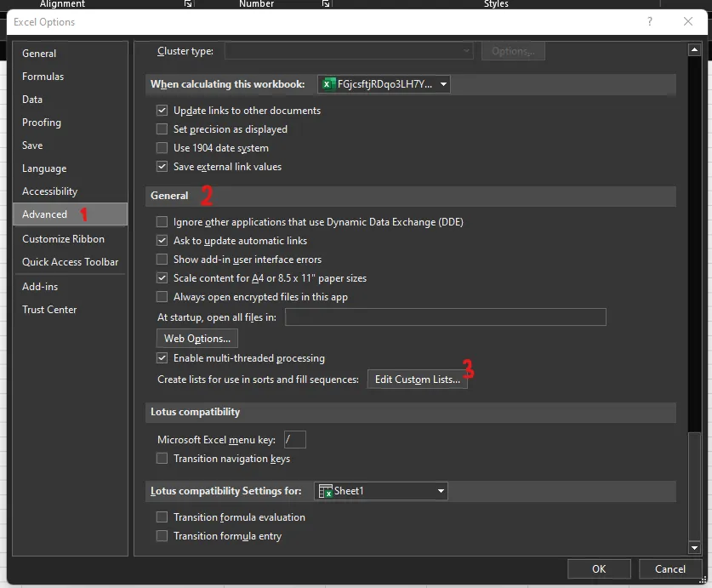Viewport: 712px width, 588px height.
Task: Click the Cancel button
Action: pyautogui.click(x=669, y=569)
